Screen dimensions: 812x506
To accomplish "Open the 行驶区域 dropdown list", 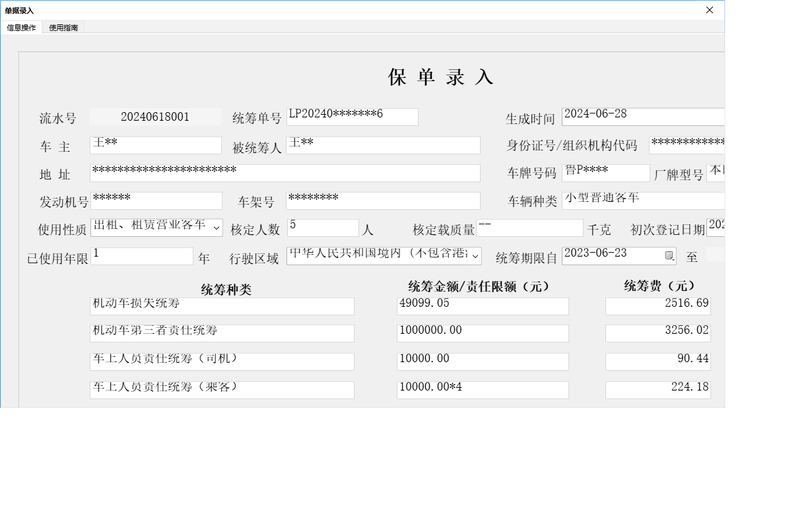I will pos(475,256).
